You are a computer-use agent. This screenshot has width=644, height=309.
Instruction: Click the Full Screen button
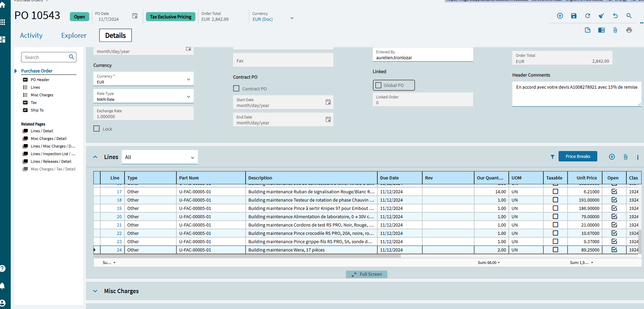pyautogui.click(x=367, y=274)
